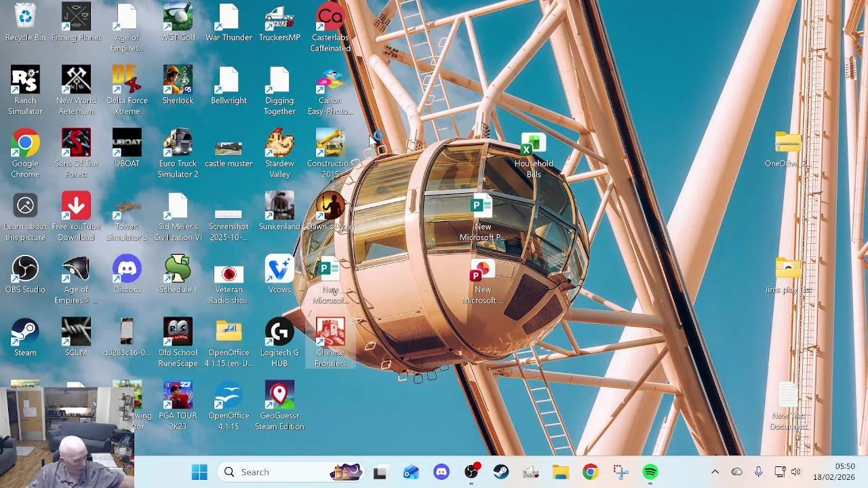The image size is (868, 488).
Task: Select OpenOffice 4.1.15 application shortcut
Action: pos(229,406)
